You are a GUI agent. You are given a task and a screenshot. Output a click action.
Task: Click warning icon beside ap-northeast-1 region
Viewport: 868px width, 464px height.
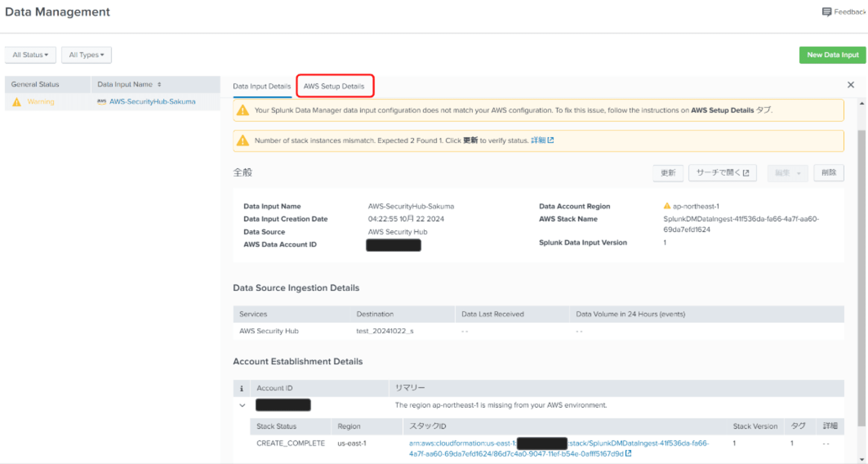pyautogui.click(x=667, y=206)
